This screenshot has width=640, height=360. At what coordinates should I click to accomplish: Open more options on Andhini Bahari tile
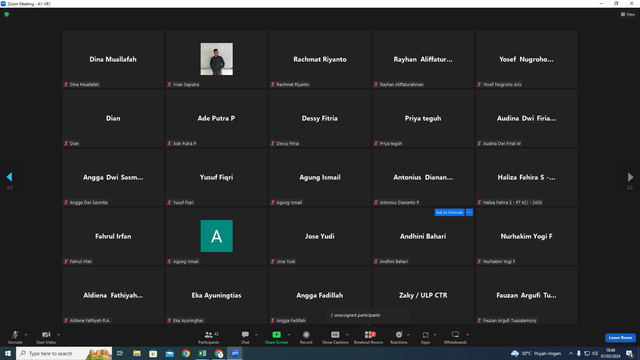pyautogui.click(x=469, y=212)
